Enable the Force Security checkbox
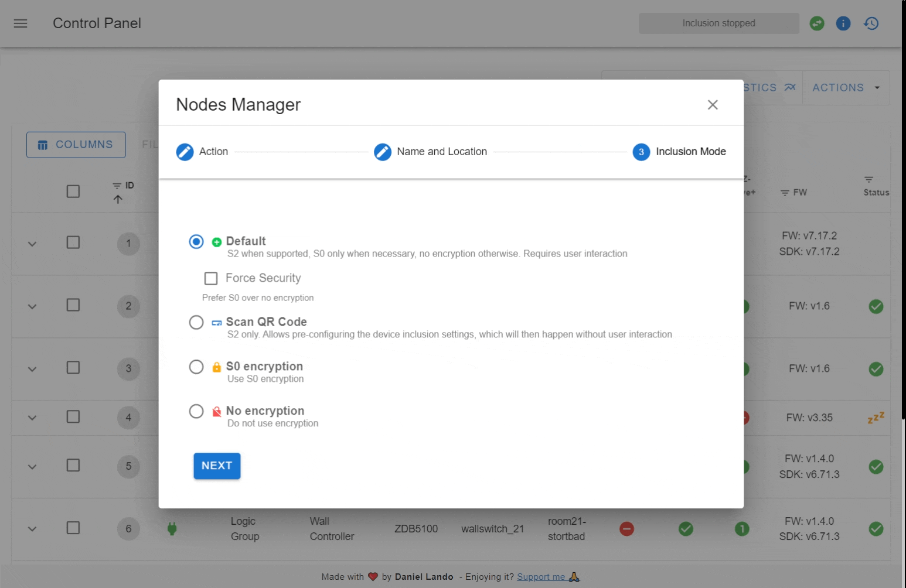 (x=210, y=278)
